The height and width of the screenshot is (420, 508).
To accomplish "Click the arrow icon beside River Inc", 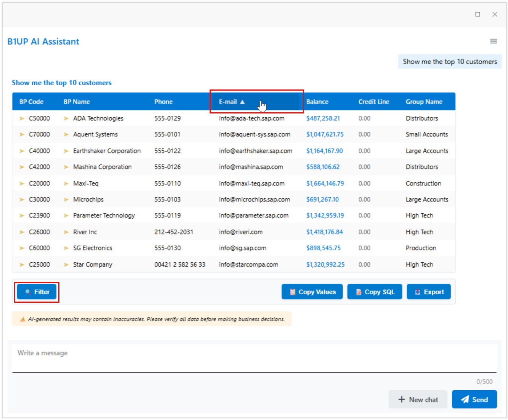I will pyautogui.click(x=66, y=232).
